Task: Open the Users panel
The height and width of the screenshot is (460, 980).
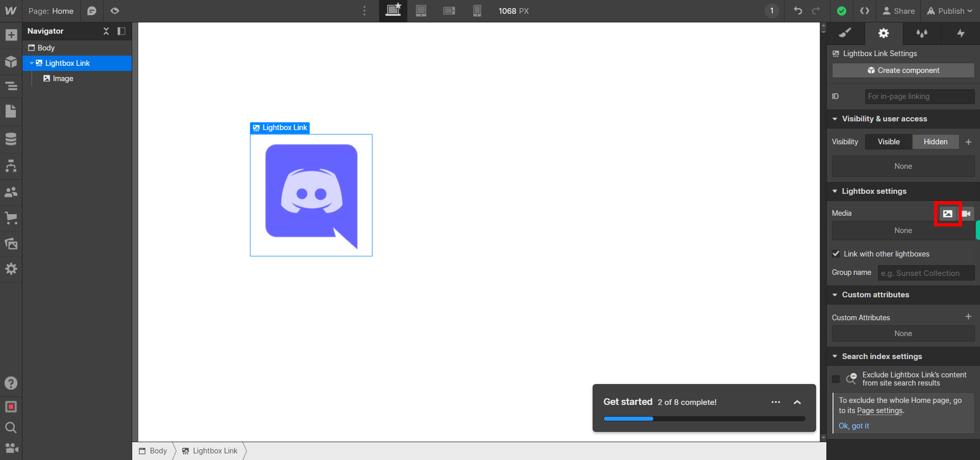Action: [x=11, y=192]
